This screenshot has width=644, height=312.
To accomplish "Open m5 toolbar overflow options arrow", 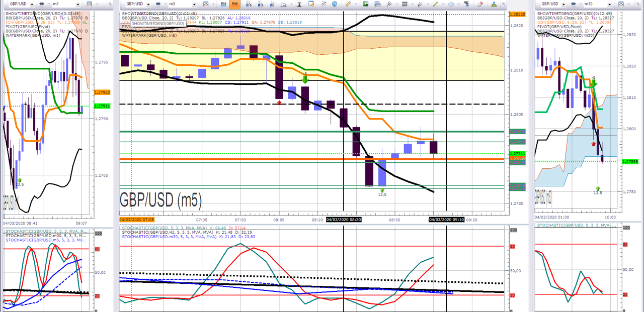I will pos(503,4).
